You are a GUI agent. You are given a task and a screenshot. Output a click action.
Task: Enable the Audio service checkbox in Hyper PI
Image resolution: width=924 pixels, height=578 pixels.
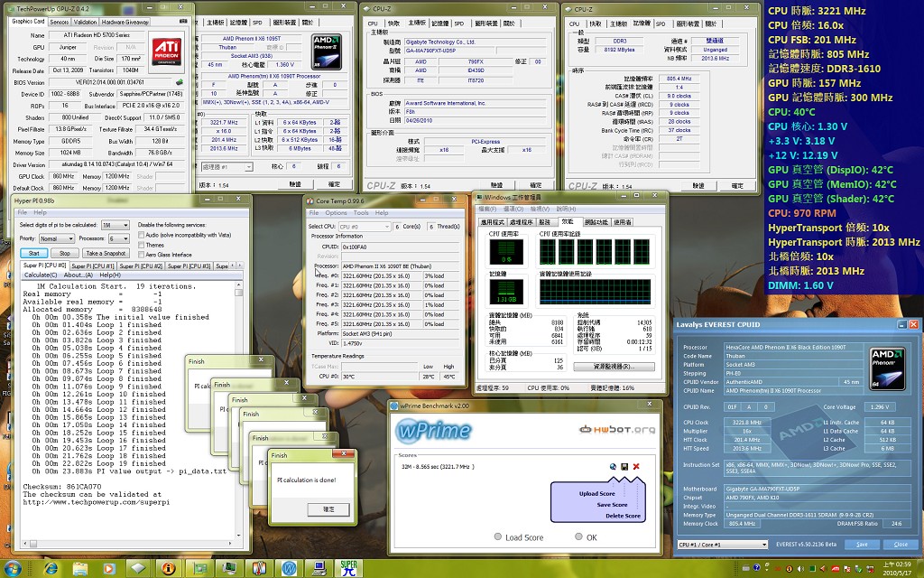click(x=142, y=235)
